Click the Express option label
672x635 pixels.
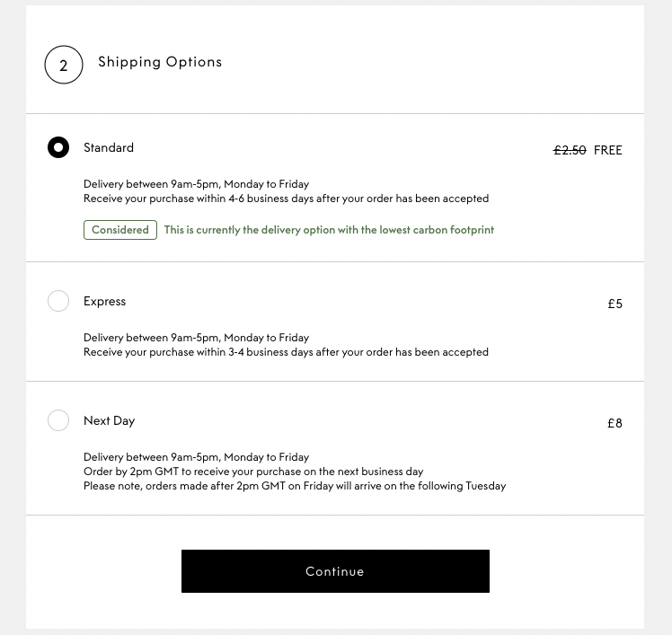[x=105, y=301]
